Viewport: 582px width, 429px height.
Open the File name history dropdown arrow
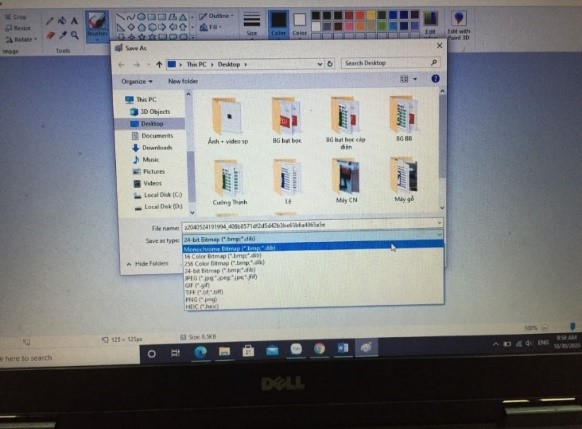439,223
